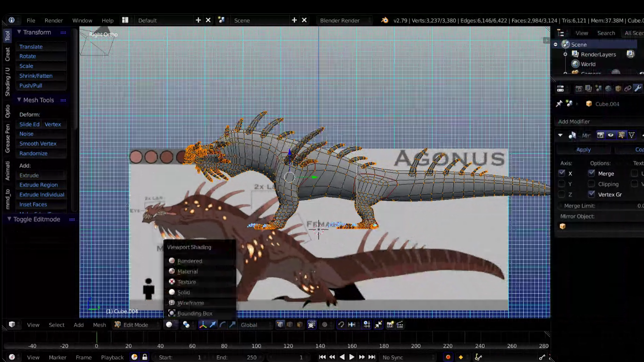Open the Render menu in top bar
Image resolution: width=644 pixels, height=362 pixels.
pyautogui.click(x=54, y=20)
